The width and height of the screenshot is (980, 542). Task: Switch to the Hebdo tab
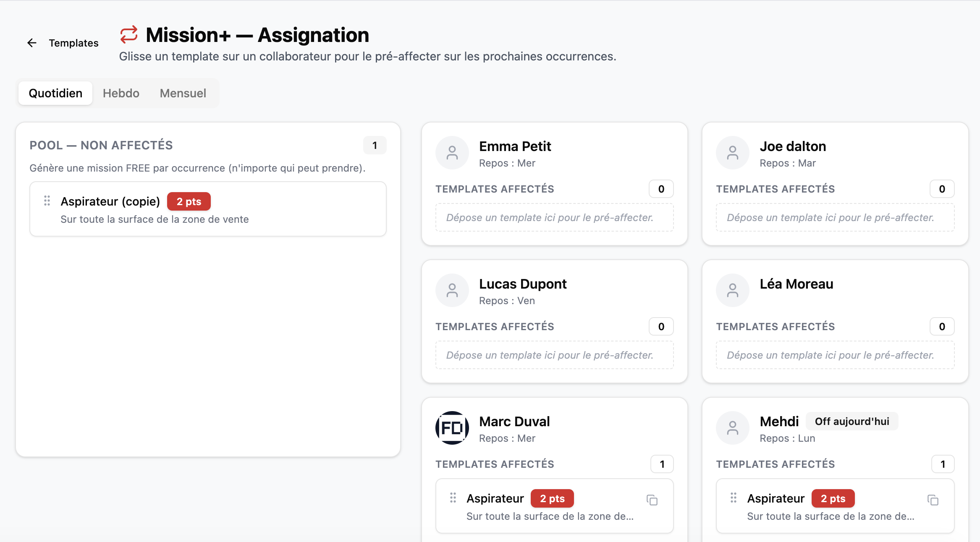point(121,93)
